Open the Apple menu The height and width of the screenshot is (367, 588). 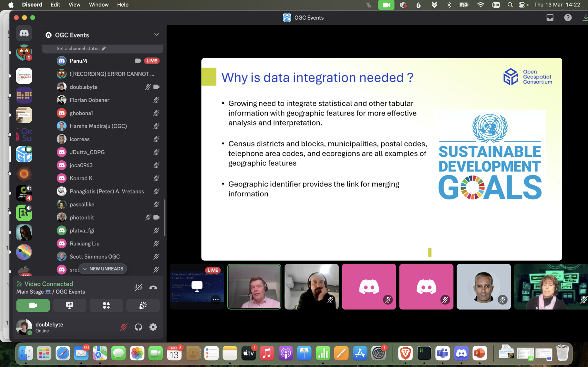(11, 5)
